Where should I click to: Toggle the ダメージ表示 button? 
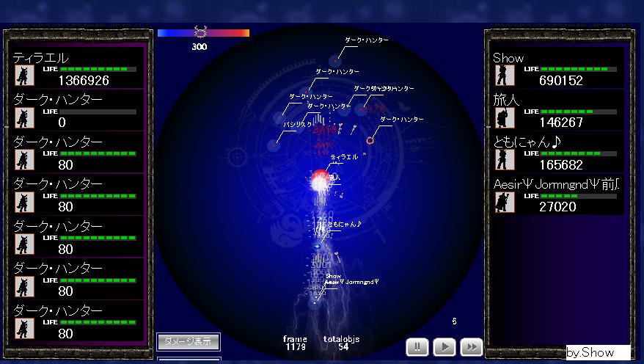(x=188, y=341)
